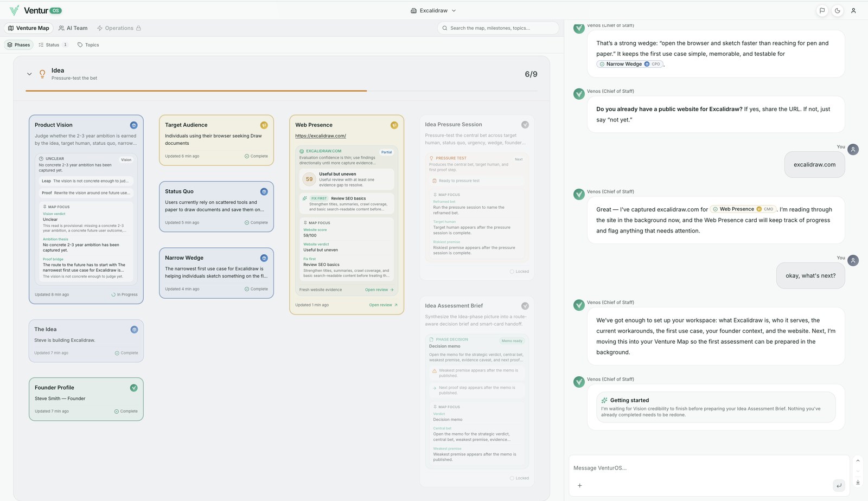Click the Founder Profile Complete status
Image resolution: width=868 pixels, height=501 pixels.
click(126, 411)
